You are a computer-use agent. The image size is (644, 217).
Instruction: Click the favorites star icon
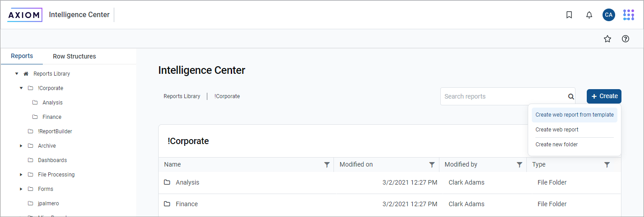pos(607,39)
